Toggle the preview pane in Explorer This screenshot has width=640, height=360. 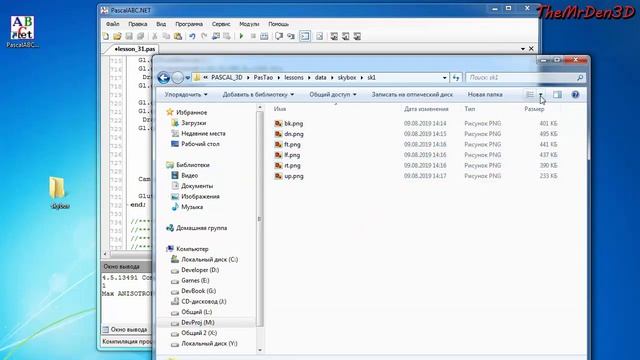pos(557,95)
